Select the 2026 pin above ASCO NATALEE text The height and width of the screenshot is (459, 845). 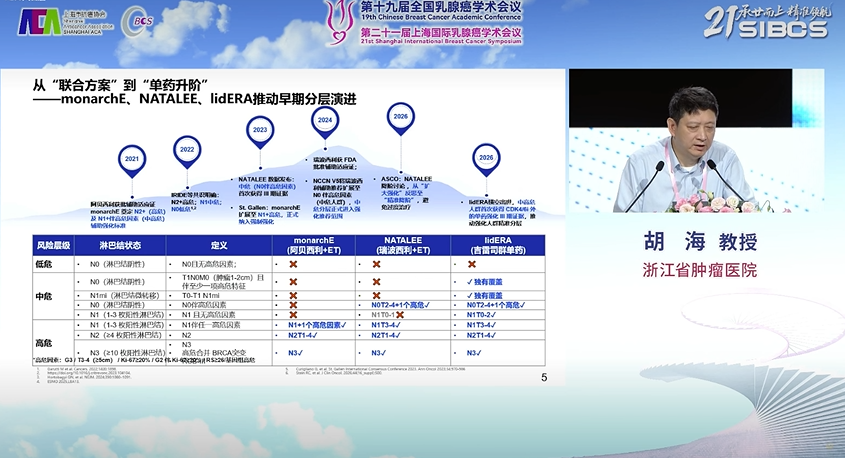click(x=401, y=118)
